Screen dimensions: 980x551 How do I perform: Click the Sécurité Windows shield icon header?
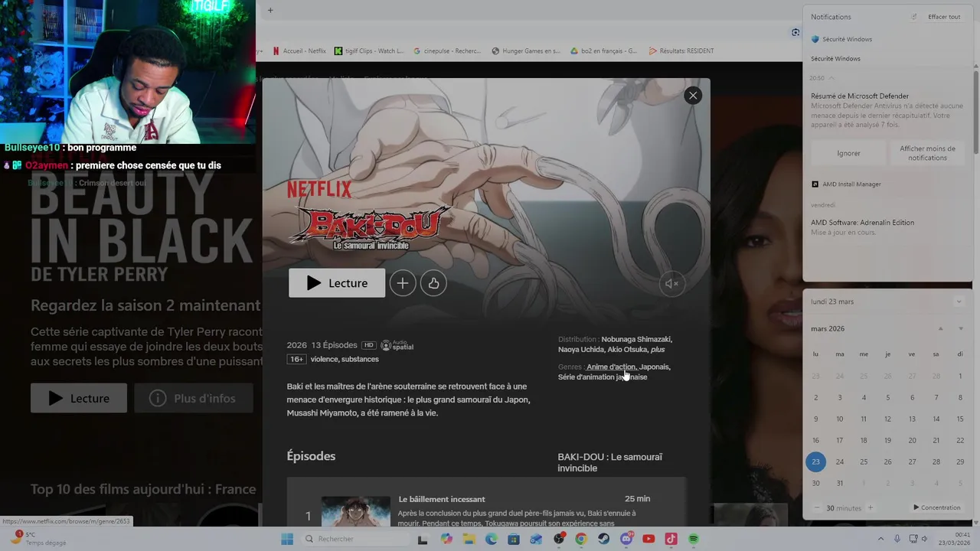click(x=815, y=39)
